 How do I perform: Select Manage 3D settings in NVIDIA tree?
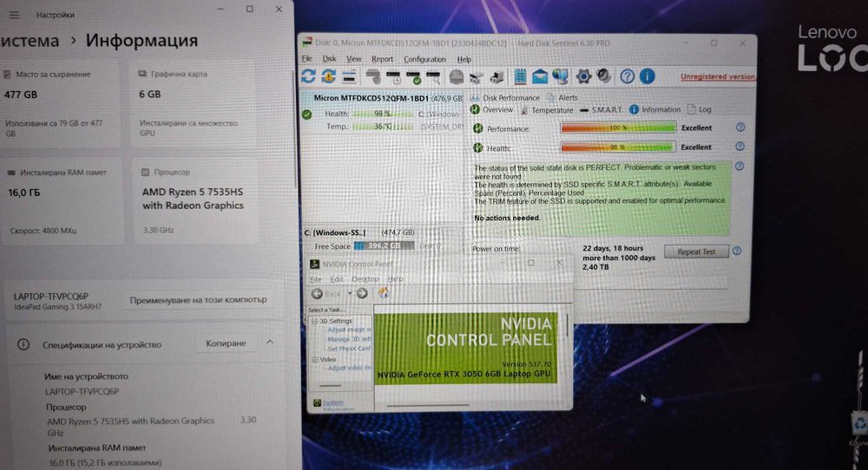pos(348,339)
